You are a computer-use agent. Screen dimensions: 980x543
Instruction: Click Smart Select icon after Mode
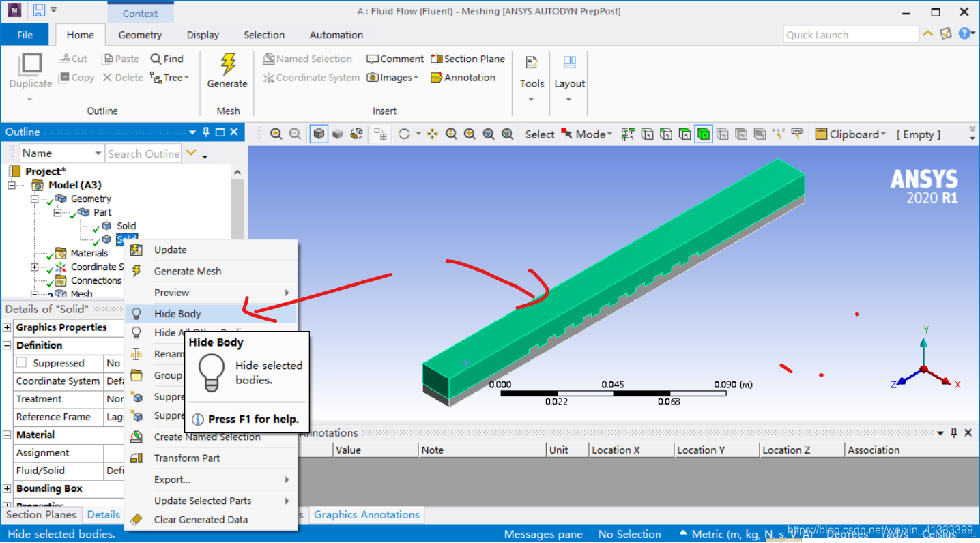(628, 134)
